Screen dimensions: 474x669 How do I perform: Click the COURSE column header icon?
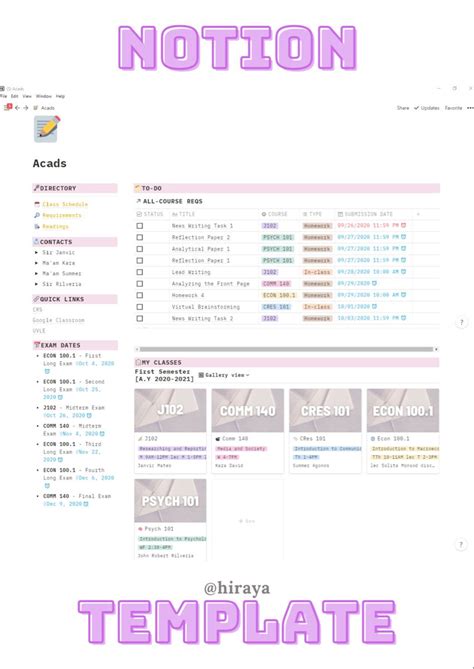click(x=264, y=214)
